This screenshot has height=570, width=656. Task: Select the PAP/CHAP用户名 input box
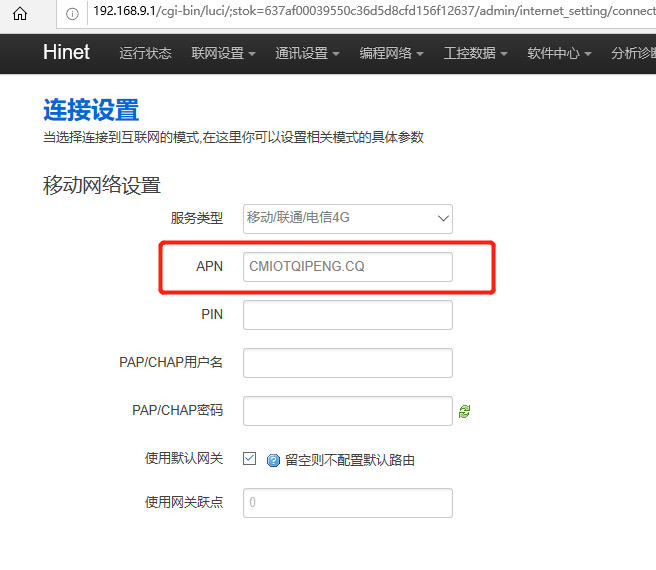(x=347, y=363)
